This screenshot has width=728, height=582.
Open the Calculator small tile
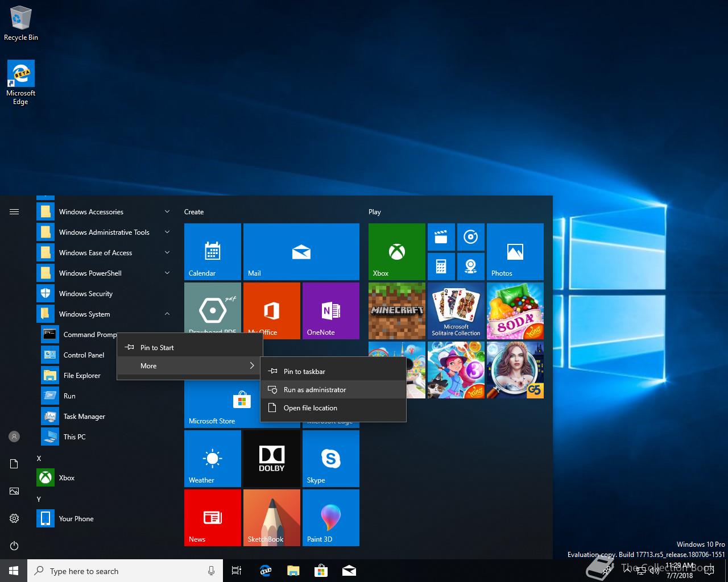coord(441,267)
